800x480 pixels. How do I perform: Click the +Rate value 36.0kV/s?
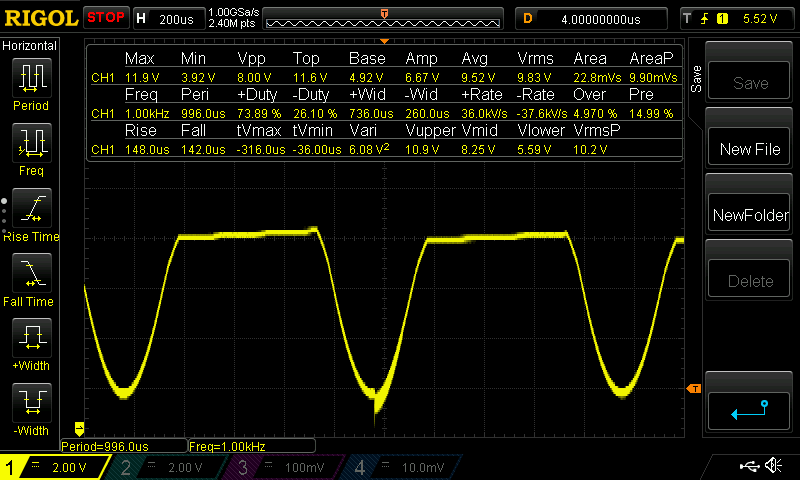(x=485, y=113)
